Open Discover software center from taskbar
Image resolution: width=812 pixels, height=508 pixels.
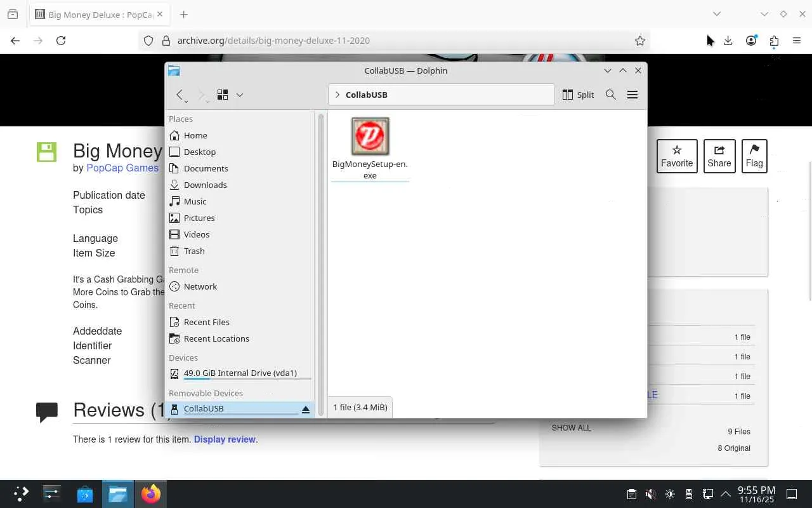click(85, 494)
